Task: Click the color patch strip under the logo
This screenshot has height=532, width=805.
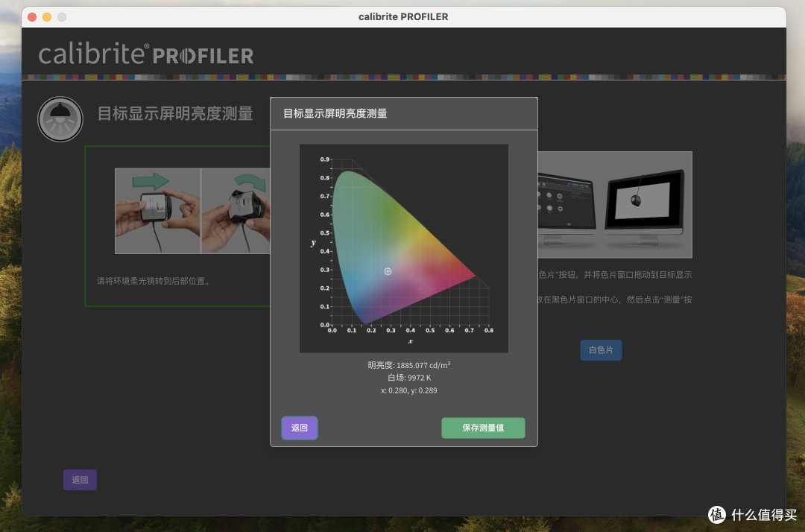Action: tap(402, 77)
